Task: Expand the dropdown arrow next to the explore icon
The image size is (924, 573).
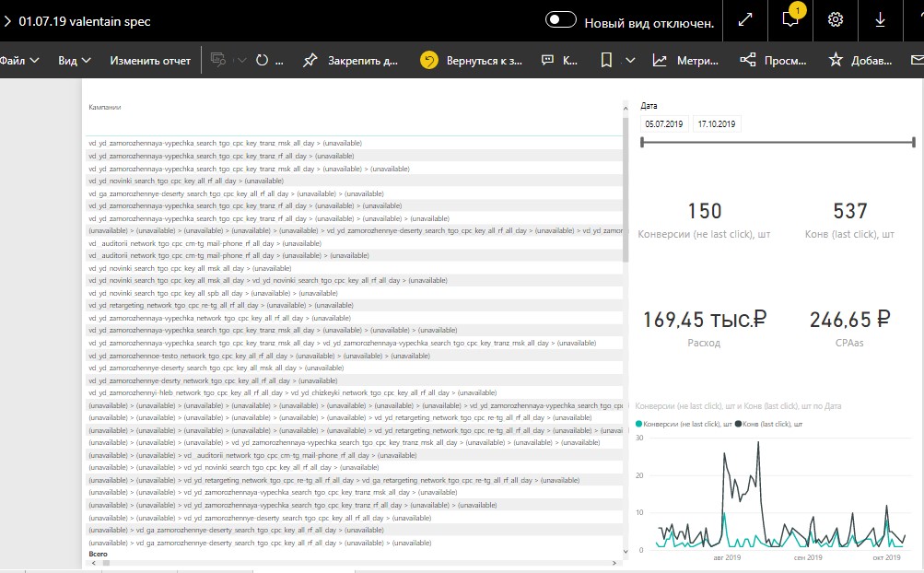Action: [241, 60]
